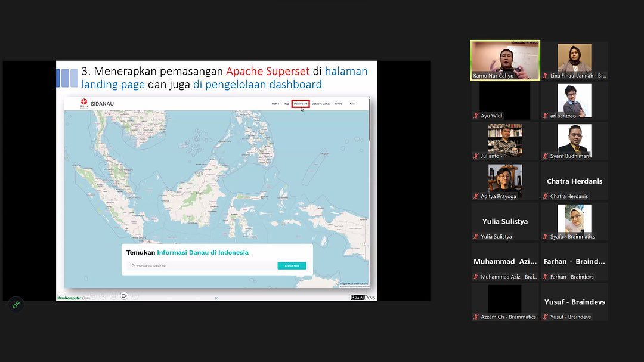Toggle Syarif Budhiman's muted mic indicator
This screenshot has height=362, width=644.
(x=546, y=156)
